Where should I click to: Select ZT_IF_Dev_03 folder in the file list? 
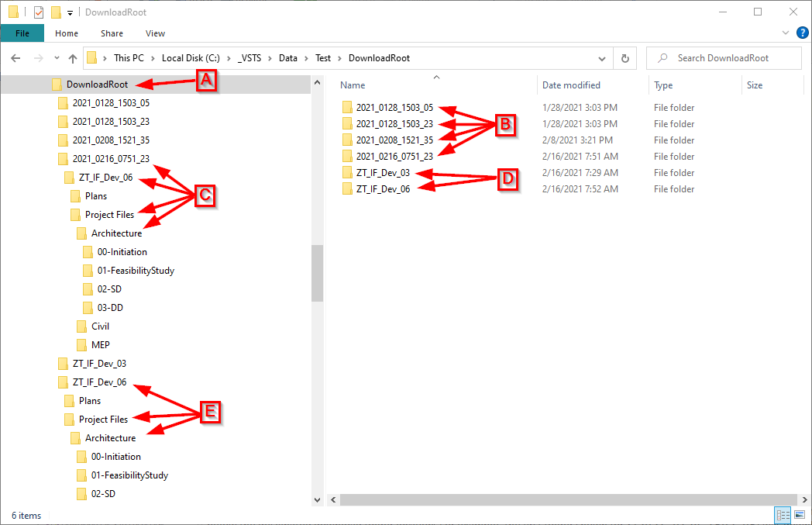[383, 173]
